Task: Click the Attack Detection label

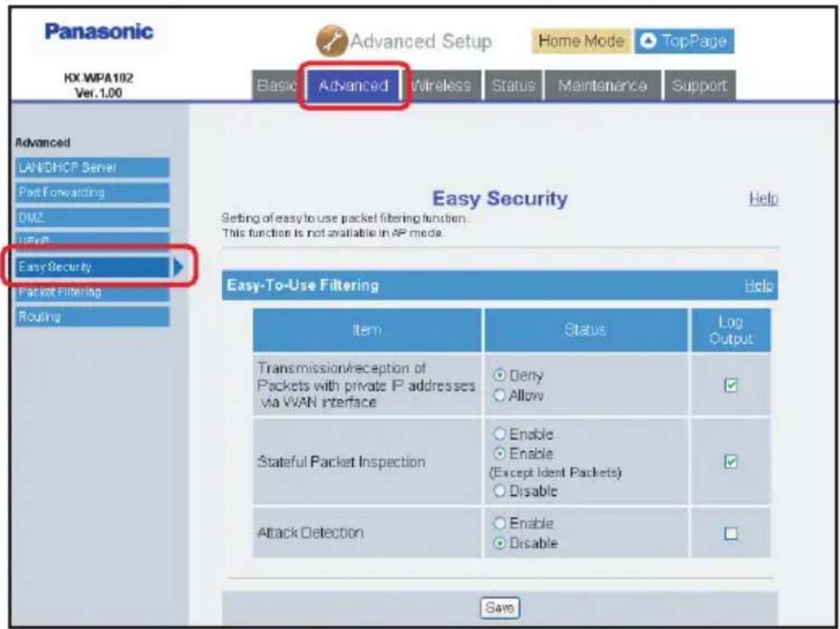Action: click(x=311, y=532)
